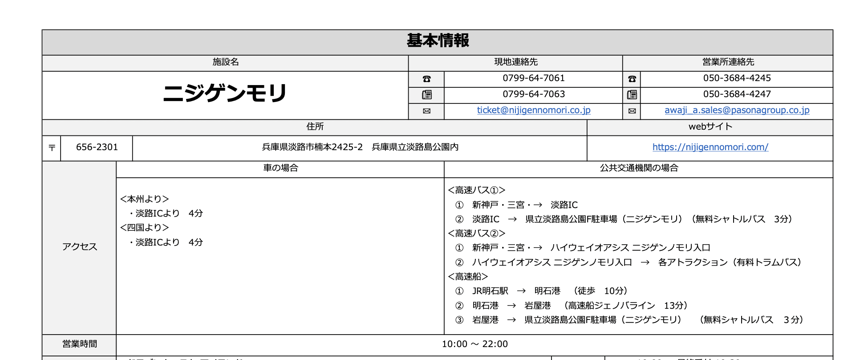Viewport: 868px width, 360px height.
Task: Select the 基本情報 header title
Action: pos(438,41)
